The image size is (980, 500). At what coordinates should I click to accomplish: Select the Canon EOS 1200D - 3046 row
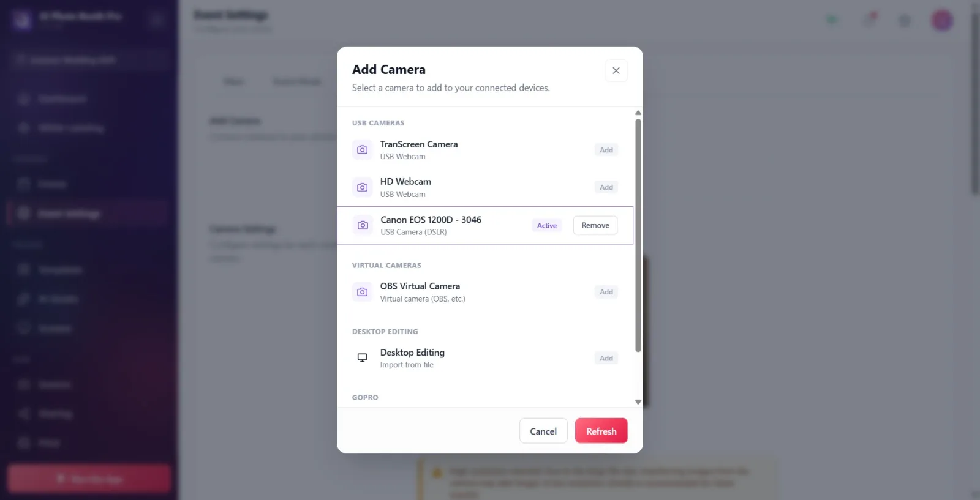(x=485, y=225)
